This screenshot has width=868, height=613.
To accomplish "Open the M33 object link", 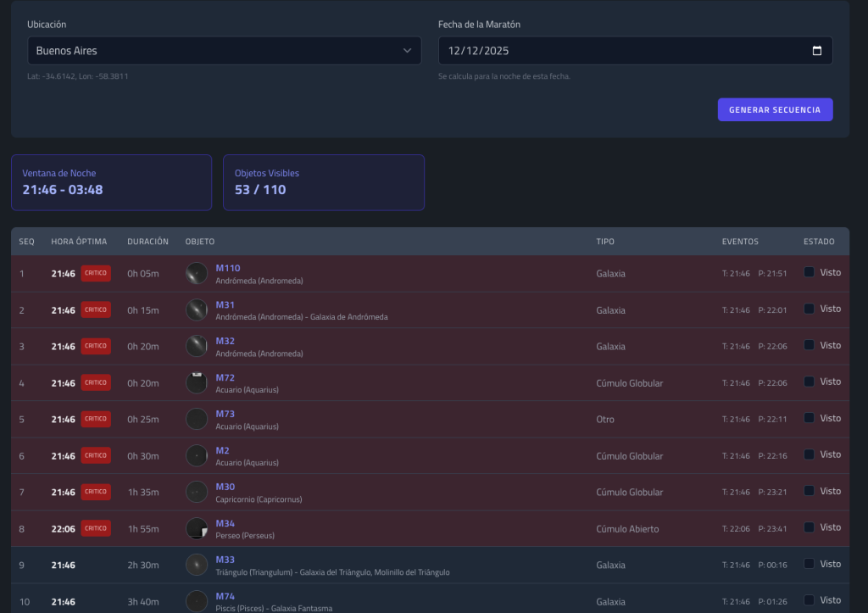I will point(225,560).
